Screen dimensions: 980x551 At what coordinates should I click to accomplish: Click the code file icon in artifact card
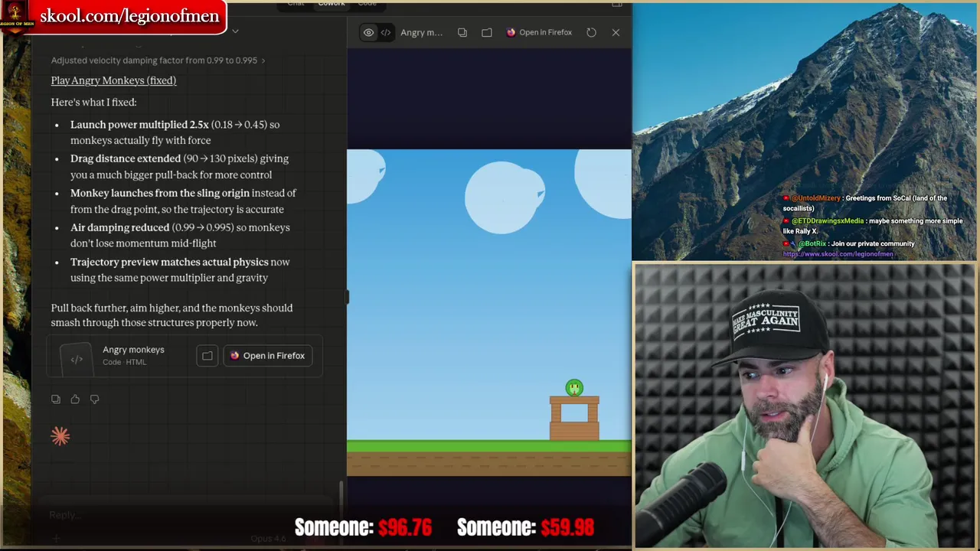77,358
